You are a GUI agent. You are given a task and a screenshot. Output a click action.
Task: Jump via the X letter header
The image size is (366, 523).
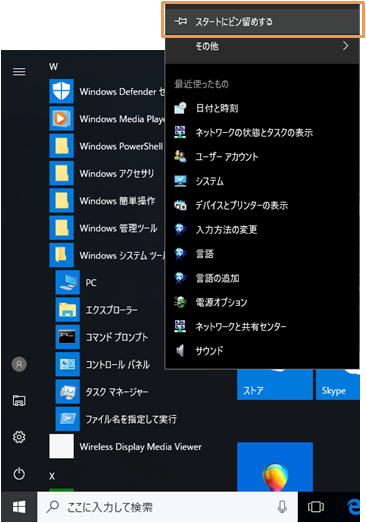coord(52,476)
